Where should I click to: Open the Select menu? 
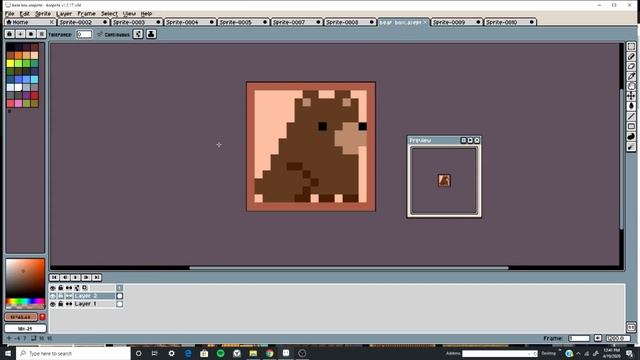[x=109, y=13]
